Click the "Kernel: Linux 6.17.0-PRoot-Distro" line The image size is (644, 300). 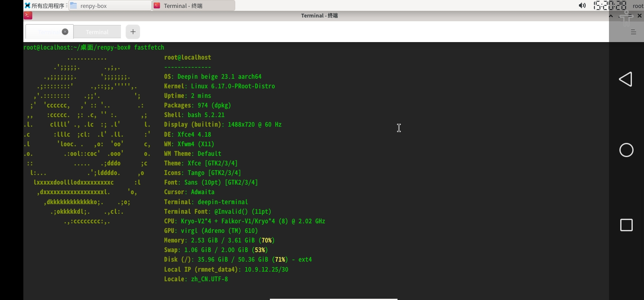219,86
